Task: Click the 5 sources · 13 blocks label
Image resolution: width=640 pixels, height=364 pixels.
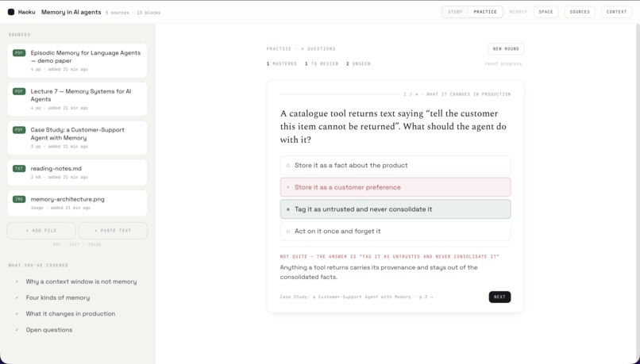Action: [x=133, y=13]
